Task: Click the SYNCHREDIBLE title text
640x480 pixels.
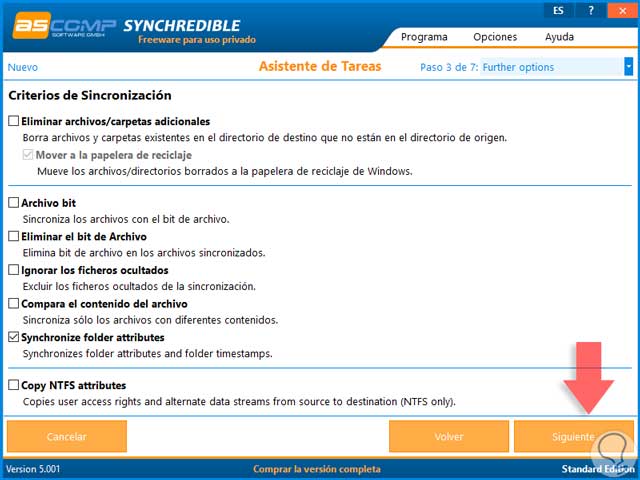Action: coord(182,25)
